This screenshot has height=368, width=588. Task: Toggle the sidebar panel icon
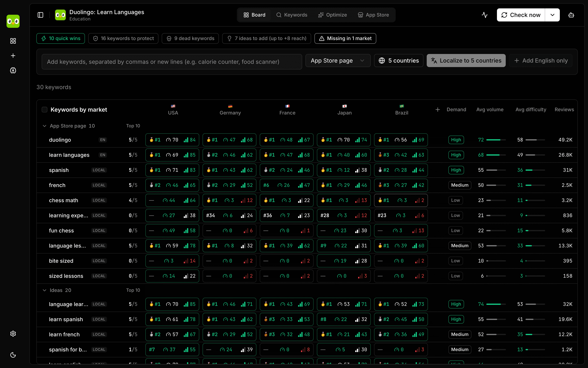tap(40, 15)
